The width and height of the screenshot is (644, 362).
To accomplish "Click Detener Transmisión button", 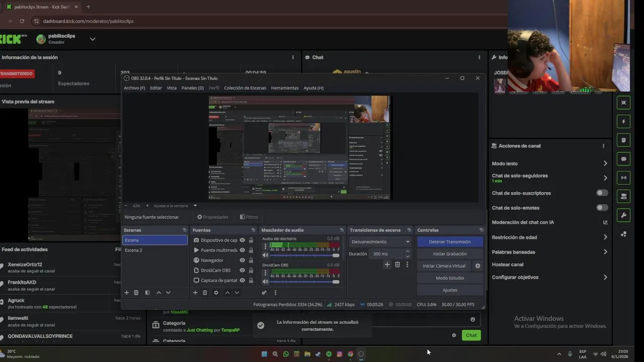I will (x=450, y=242).
